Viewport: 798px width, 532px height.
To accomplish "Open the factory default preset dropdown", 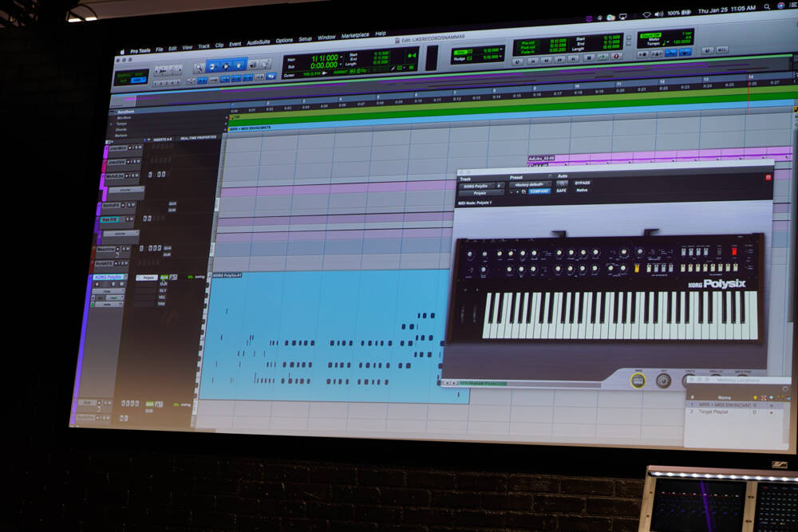I will [x=529, y=184].
